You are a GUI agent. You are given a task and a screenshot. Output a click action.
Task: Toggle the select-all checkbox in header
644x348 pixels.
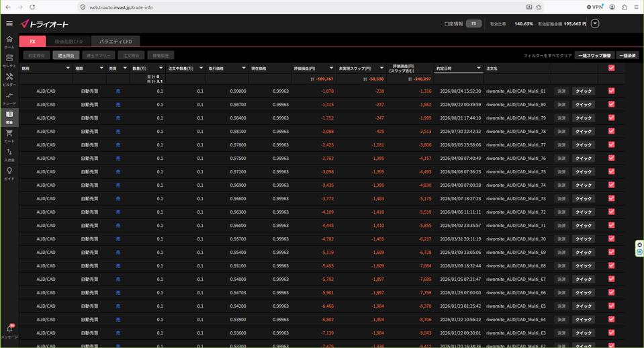tap(612, 69)
